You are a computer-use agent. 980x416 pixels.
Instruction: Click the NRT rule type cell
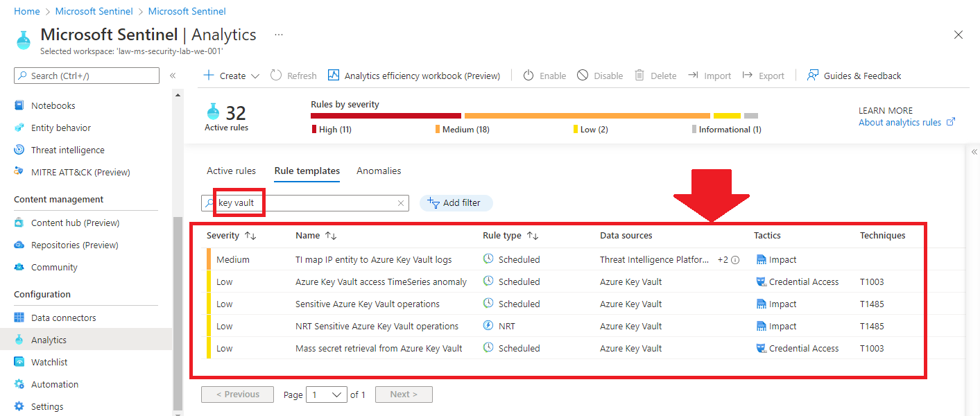coord(499,327)
